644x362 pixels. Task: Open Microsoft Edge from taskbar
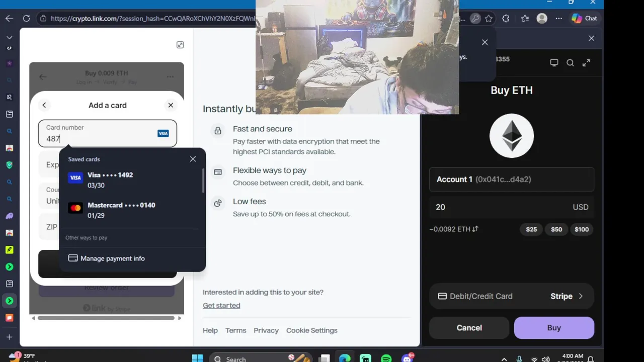point(345,358)
